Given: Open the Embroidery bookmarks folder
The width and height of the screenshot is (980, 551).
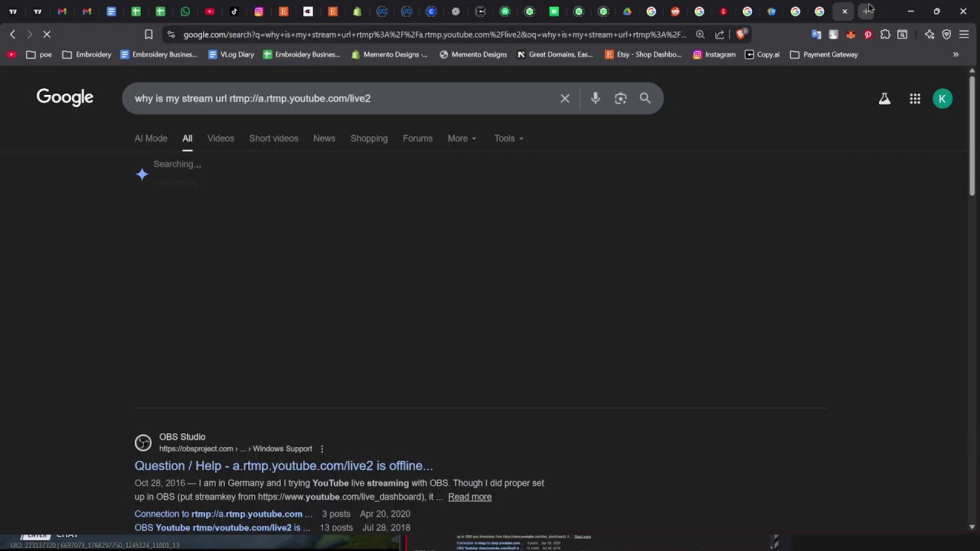Looking at the screenshot, I should [87, 54].
